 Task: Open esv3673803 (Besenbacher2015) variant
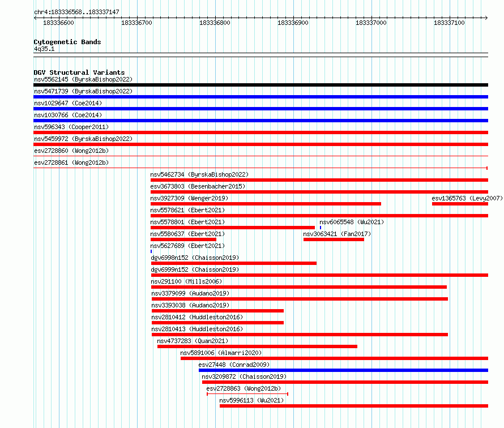point(198,186)
